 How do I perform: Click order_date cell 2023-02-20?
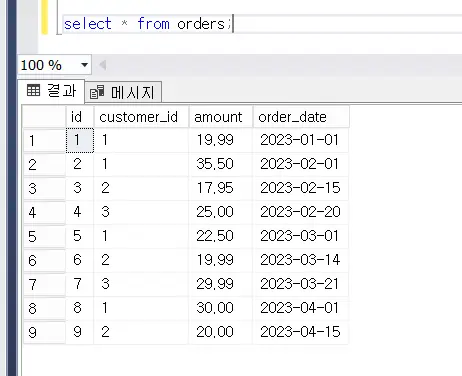301,212
